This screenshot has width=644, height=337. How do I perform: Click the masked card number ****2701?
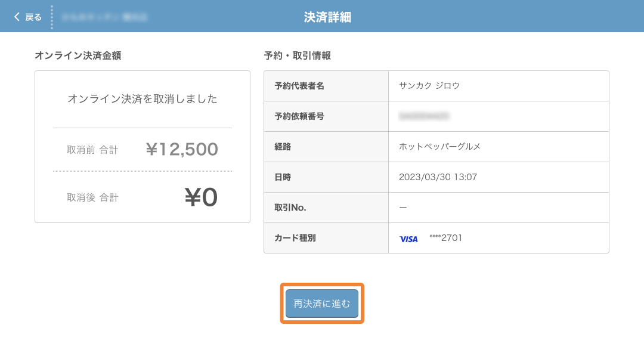(445, 238)
